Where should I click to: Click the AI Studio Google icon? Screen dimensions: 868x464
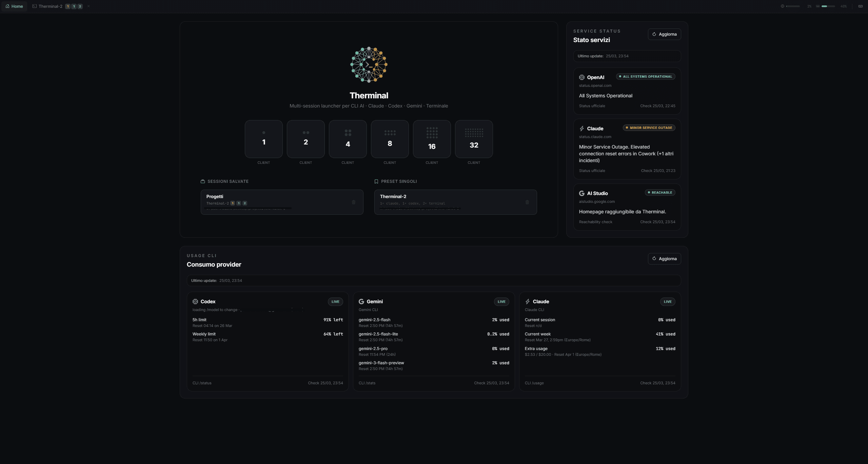pos(582,193)
